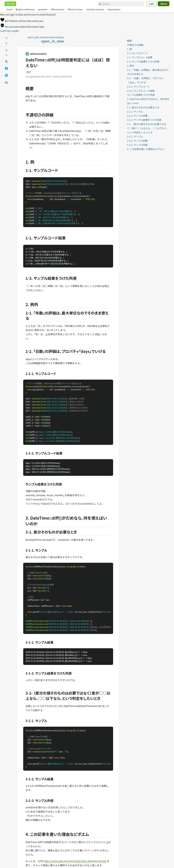Viewport: 174px width, 868px height.
Task: Click the 1-1. サンプルコード article heading
Action: point(42,171)
